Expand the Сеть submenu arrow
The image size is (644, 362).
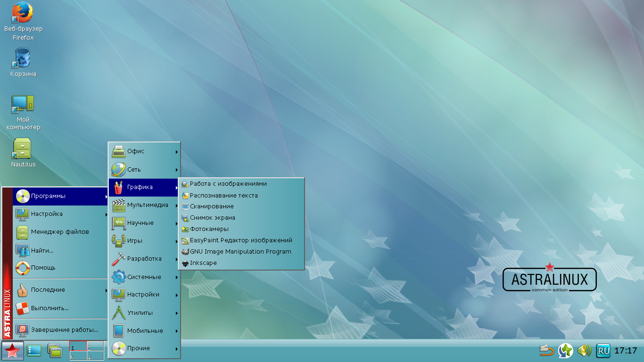click(x=177, y=170)
